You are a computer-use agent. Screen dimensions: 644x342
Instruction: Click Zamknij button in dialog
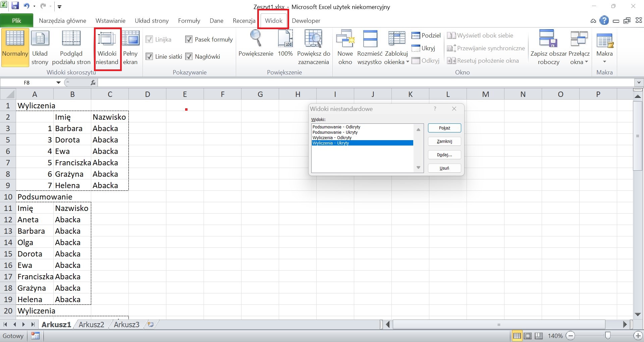coord(444,141)
